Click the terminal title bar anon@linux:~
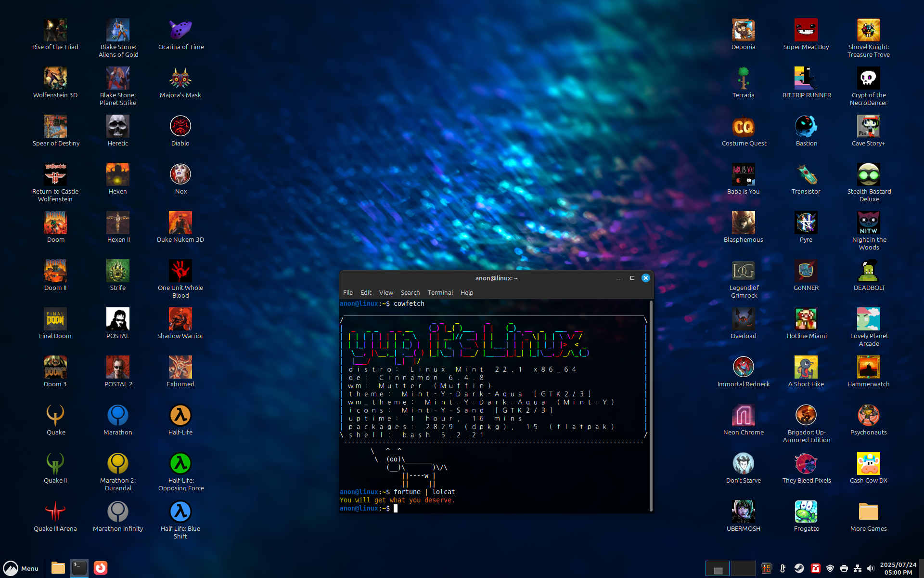924x578 pixels. [496, 278]
